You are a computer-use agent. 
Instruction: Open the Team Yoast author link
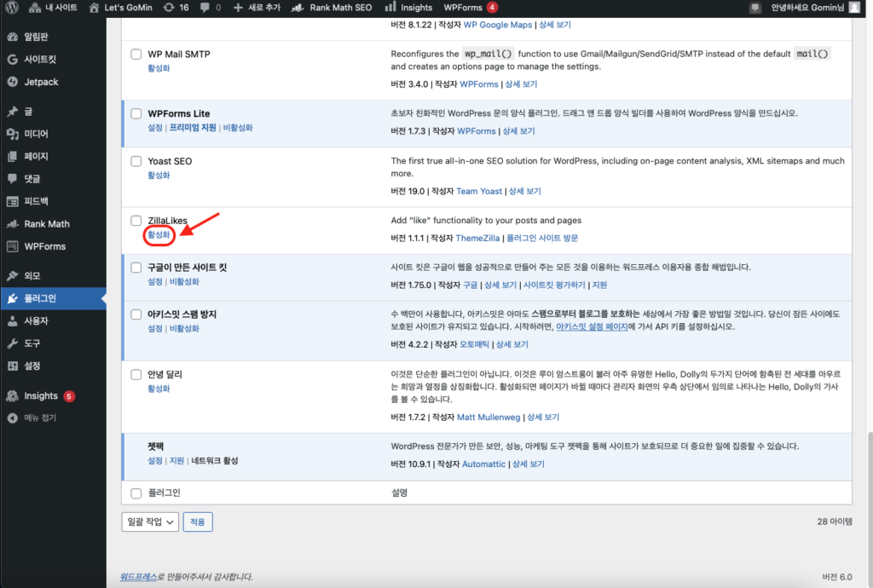point(479,192)
